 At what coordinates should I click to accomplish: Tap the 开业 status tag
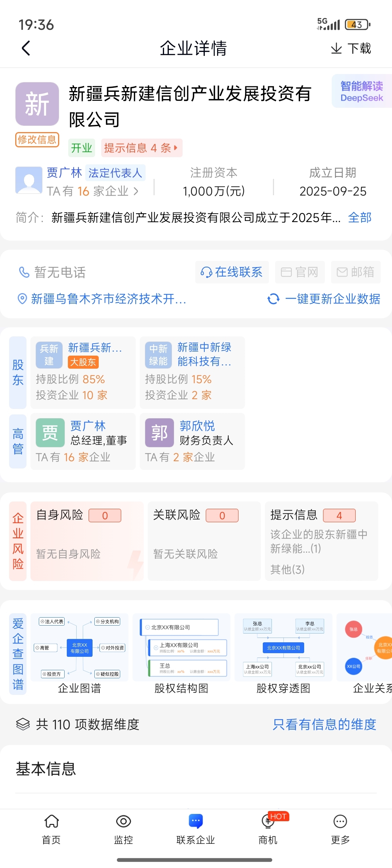(x=82, y=148)
